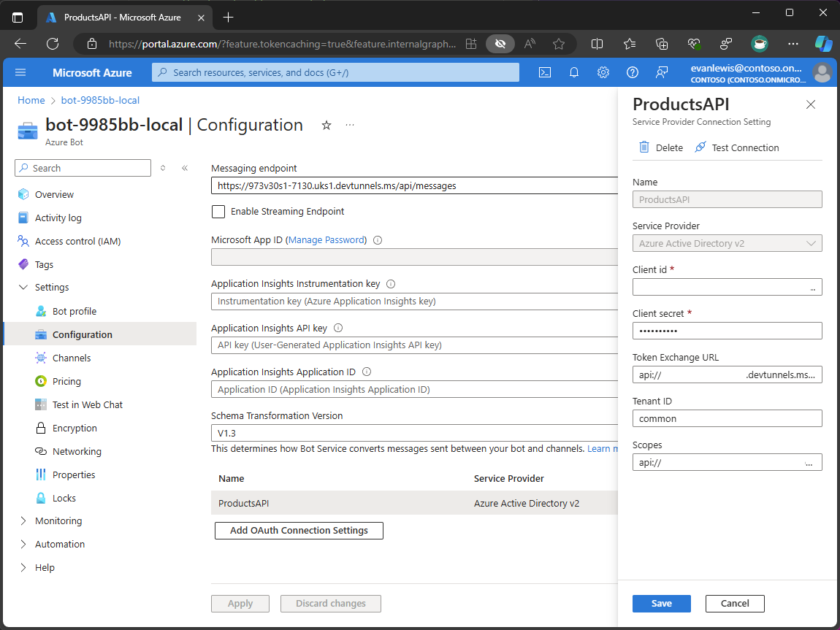
Task: Go to Home breadcrumb
Action: click(x=31, y=101)
